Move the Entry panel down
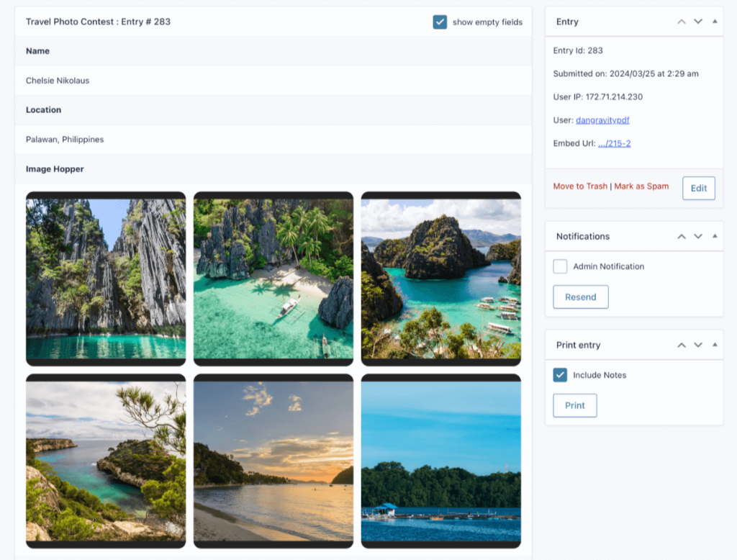This screenshot has height=560, width=737. tap(697, 22)
